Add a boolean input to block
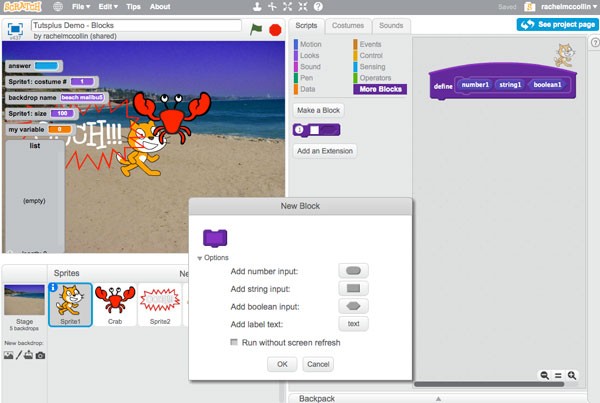 (x=353, y=306)
